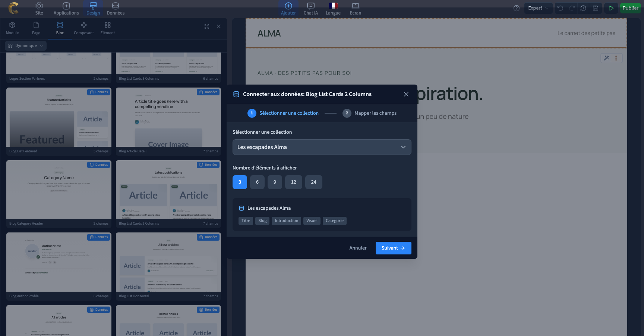Image resolution: width=644 pixels, height=336 pixels.
Task: Undo the last action
Action: 560,8
